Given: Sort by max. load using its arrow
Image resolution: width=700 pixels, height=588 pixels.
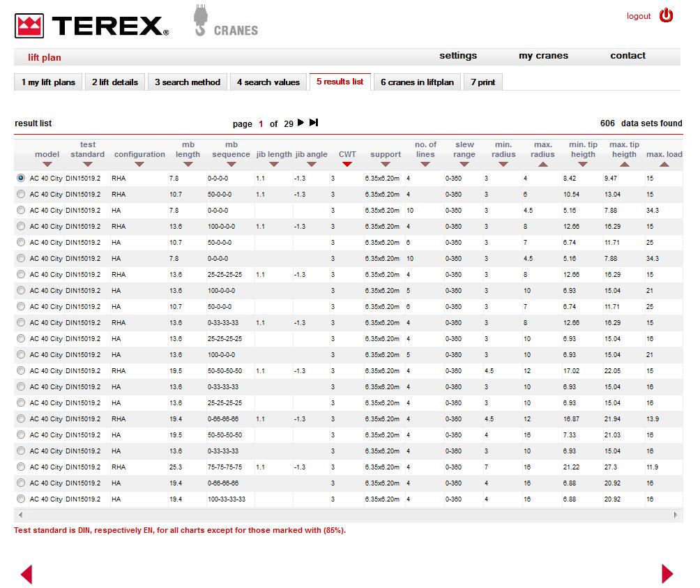Looking at the screenshot, I should click(664, 165).
